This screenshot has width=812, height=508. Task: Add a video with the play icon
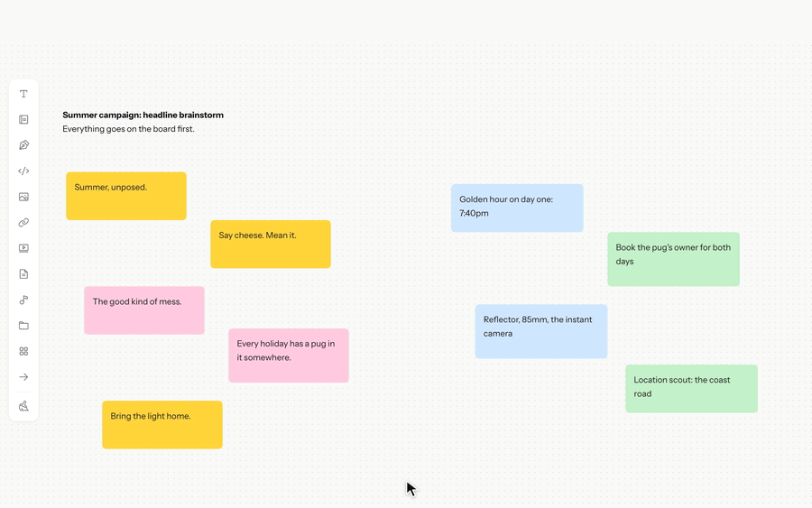coord(23,248)
